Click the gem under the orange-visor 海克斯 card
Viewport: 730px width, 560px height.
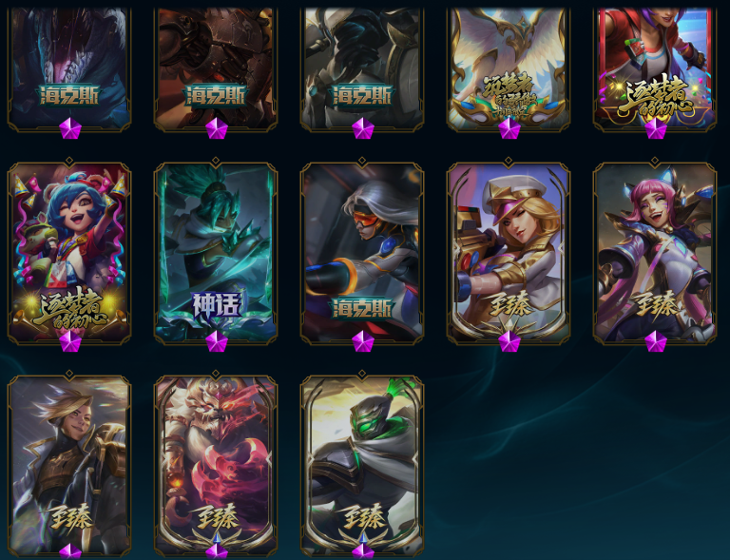pos(363,341)
